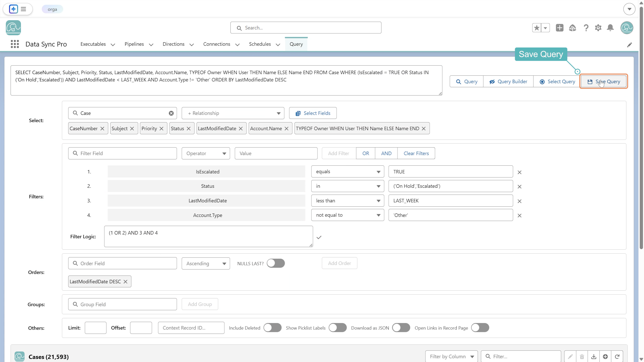644x362 pixels.
Task: Click the Filter Logic text box
Action: pos(208,236)
